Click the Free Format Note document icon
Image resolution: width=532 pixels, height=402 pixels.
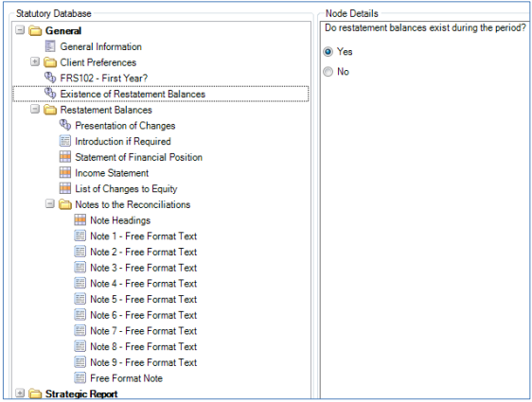point(80,378)
